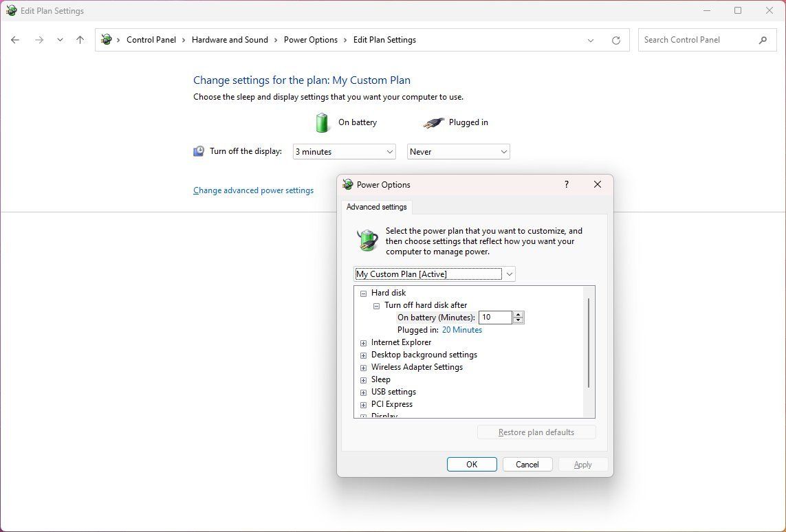Click the green battery icon above On battery
Screen dimensions: 786x532
321,122
